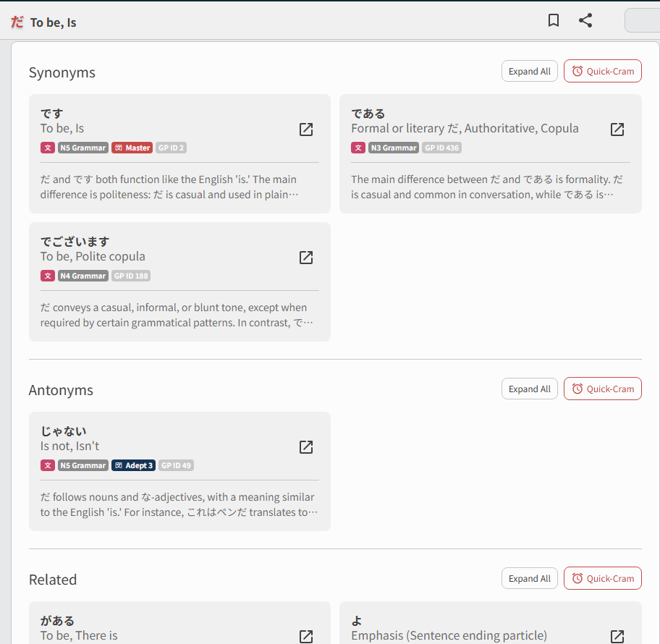Screen dimensions: 660x644
Task: Open である entry via external link icon
Action: point(617,130)
